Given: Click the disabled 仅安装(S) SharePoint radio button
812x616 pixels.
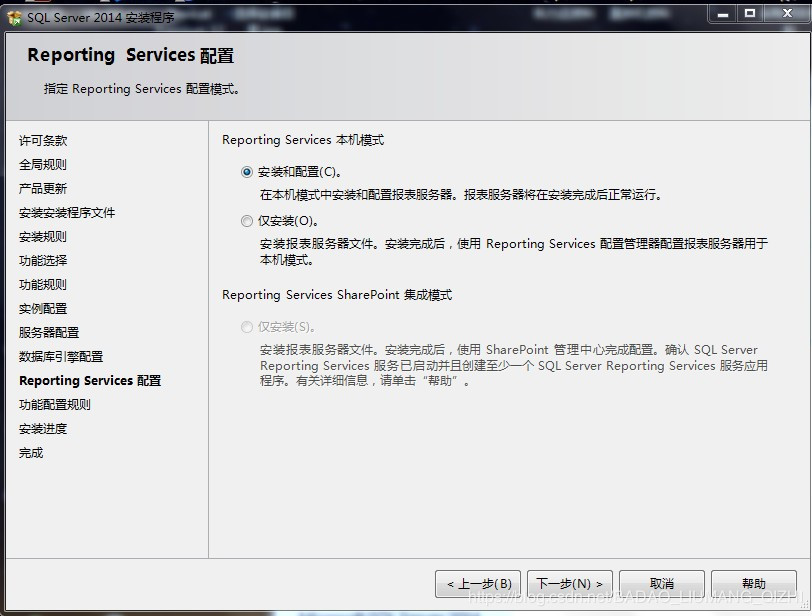Looking at the screenshot, I should pyautogui.click(x=247, y=327).
